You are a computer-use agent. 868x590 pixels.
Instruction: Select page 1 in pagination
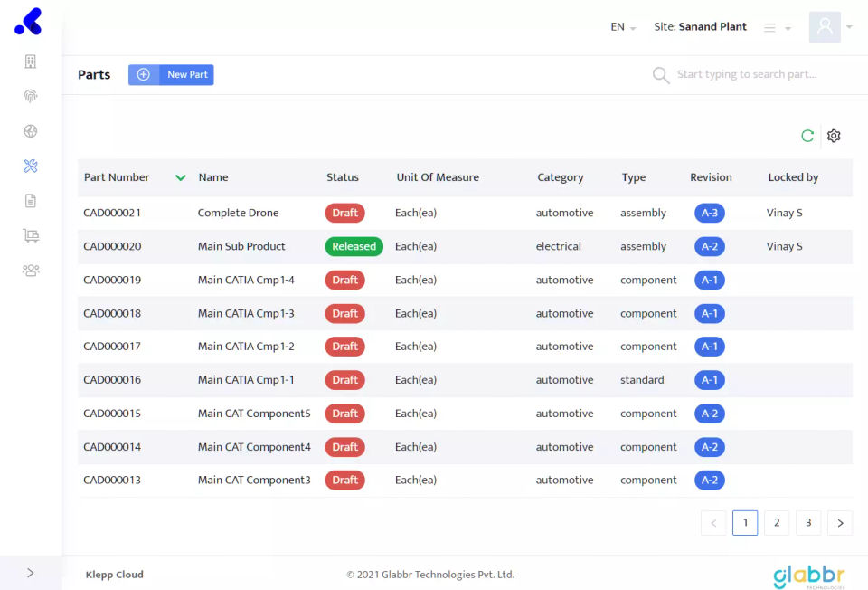745,523
